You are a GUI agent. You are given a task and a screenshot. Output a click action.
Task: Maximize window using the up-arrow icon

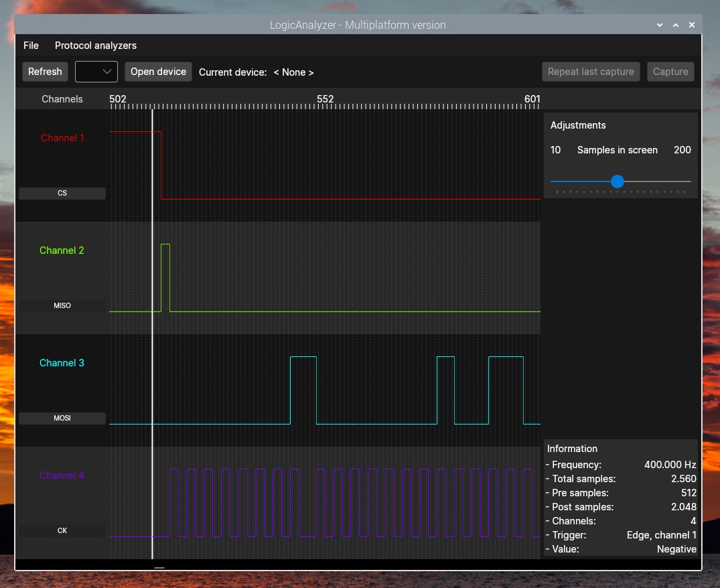[676, 25]
